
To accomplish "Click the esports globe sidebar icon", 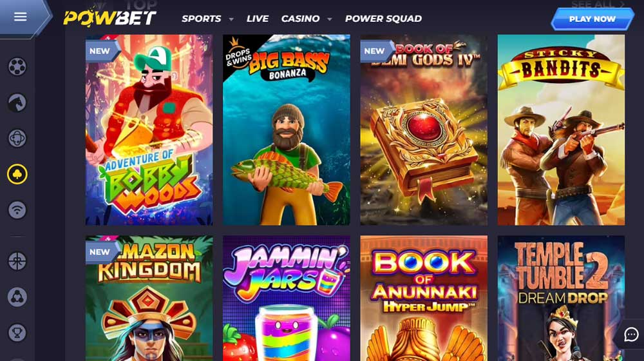I will pos(17,138).
